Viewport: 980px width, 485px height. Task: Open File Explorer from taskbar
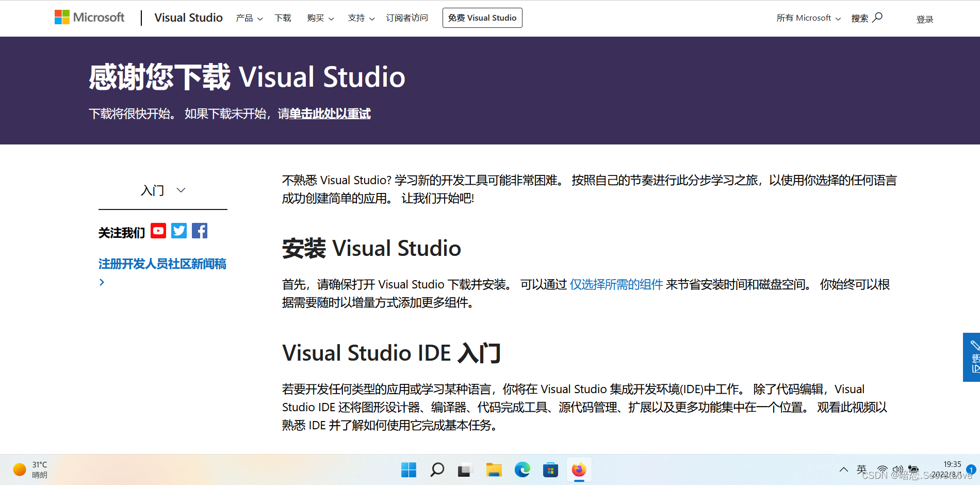pos(494,470)
